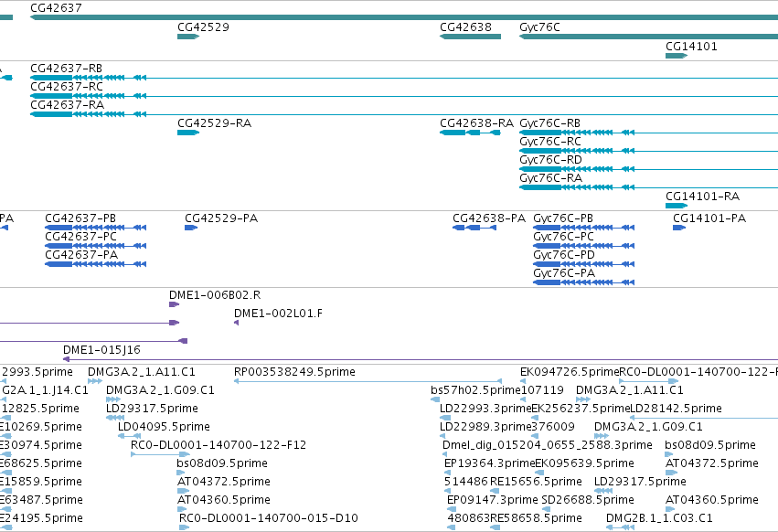The width and height of the screenshot is (778, 532).
Task: Click the left DMG3A.2_1.A11.C1 label
Action: (142, 372)
